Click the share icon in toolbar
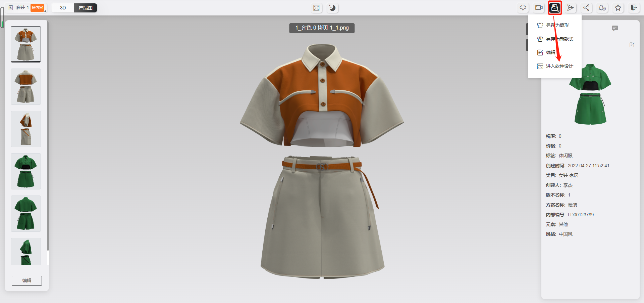Viewport: 644px width, 303px height. pos(586,8)
